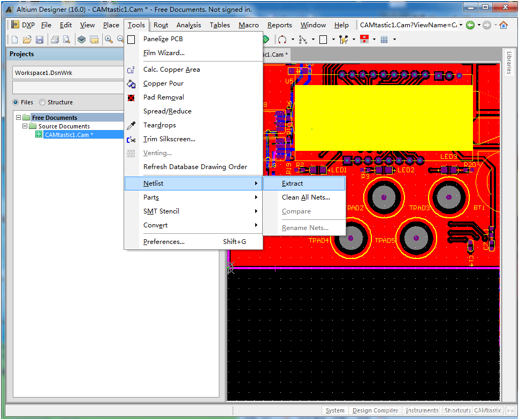Click the panelize rectangle toolbar icon
519x420 pixels.
323,40
